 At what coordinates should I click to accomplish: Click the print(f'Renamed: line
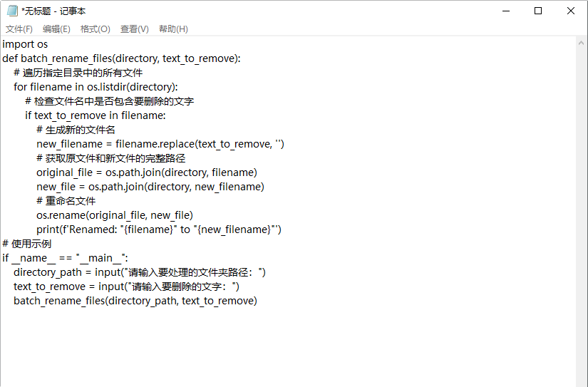(159, 229)
